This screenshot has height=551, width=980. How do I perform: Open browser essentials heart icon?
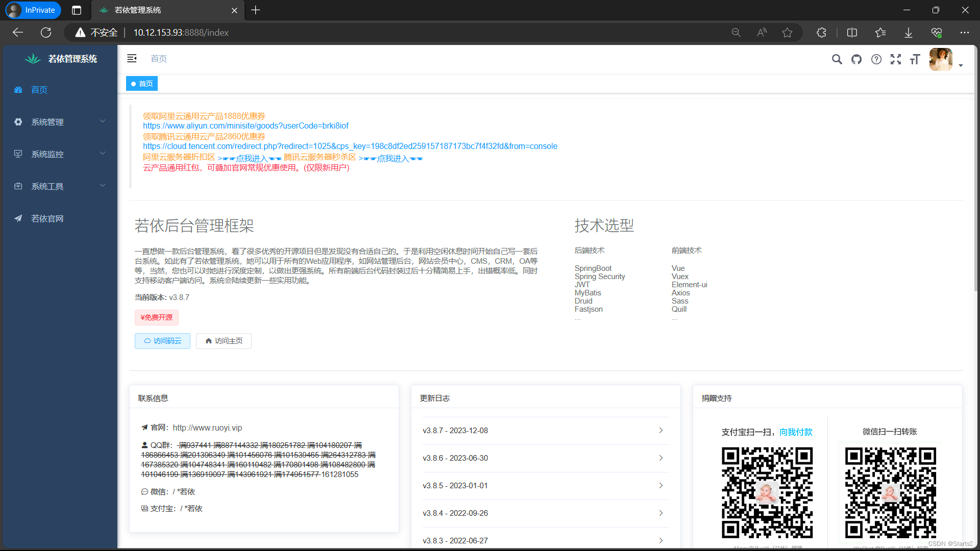[937, 33]
